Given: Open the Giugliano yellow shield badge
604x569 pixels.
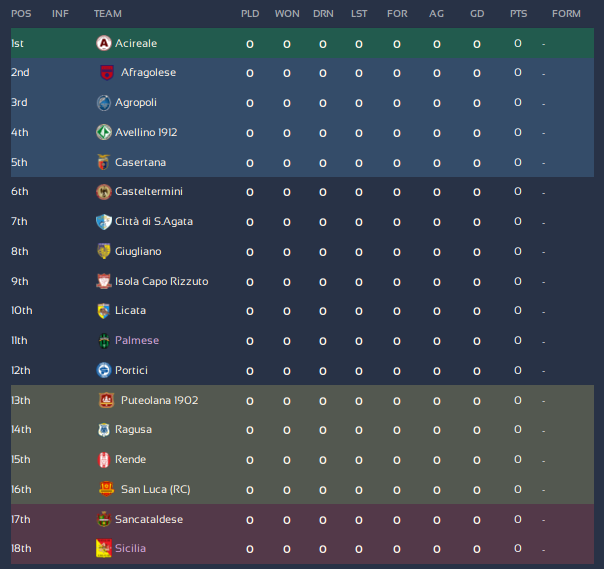Looking at the screenshot, I should pyautogui.click(x=104, y=251).
